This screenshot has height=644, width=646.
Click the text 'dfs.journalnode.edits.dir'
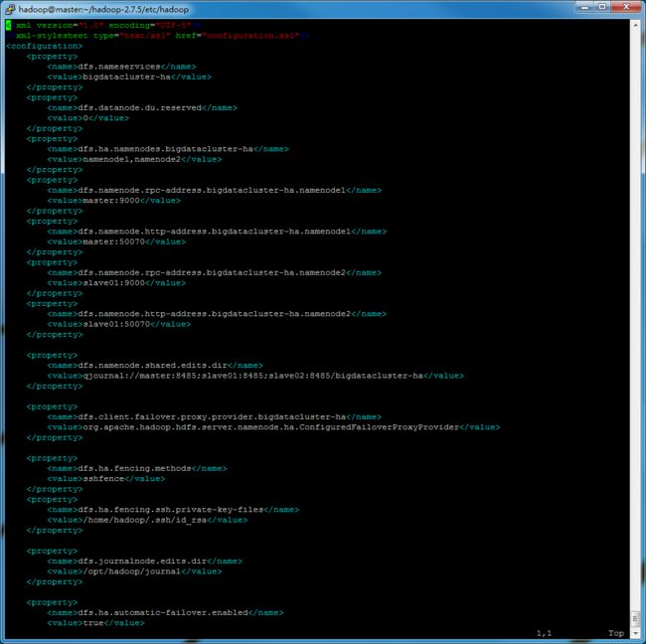click(142, 561)
